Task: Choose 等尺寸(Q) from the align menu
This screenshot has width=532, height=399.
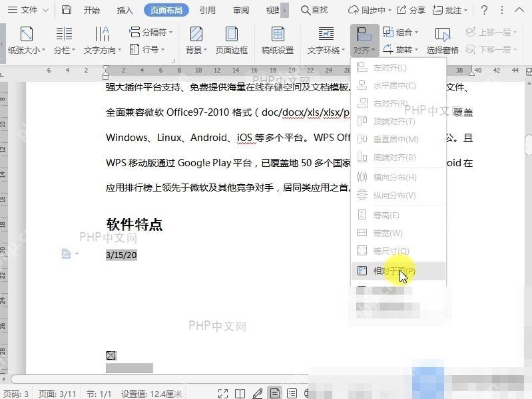Action: (398, 251)
